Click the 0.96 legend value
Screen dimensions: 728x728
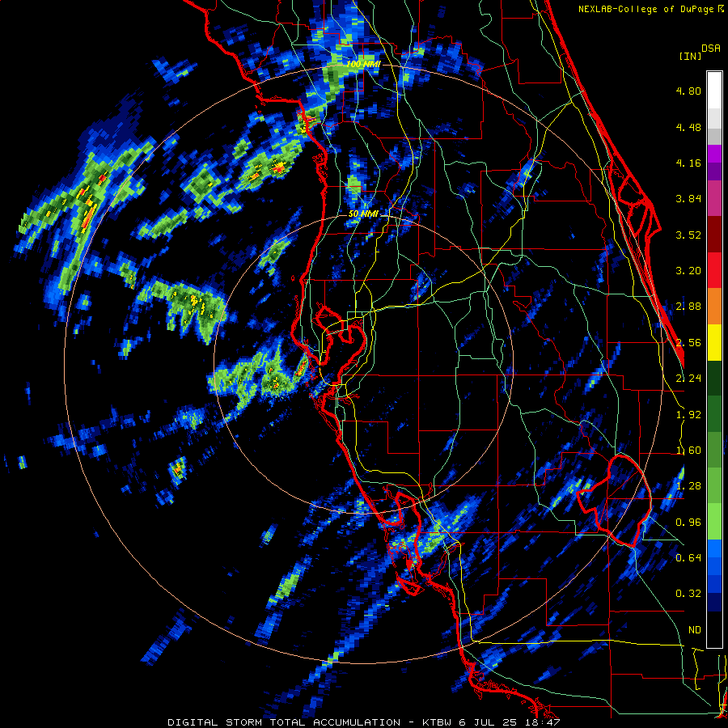pyautogui.click(x=688, y=523)
